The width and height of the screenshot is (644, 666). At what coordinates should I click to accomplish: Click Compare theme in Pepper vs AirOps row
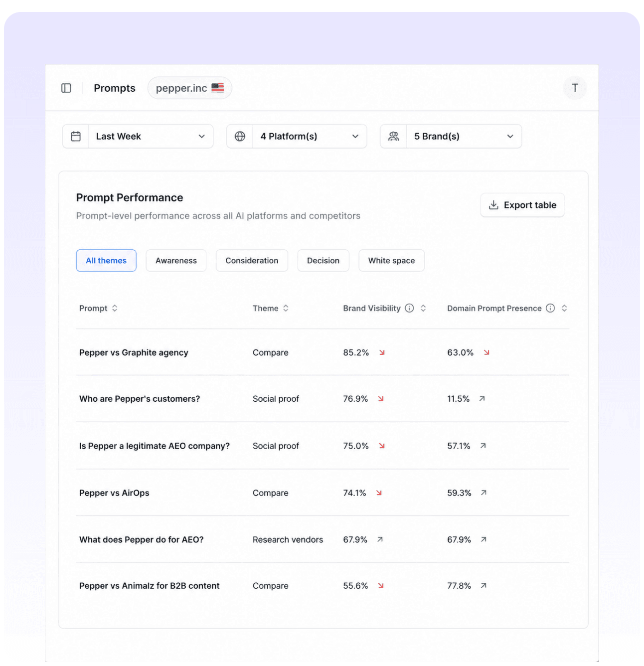coord(270,493)
